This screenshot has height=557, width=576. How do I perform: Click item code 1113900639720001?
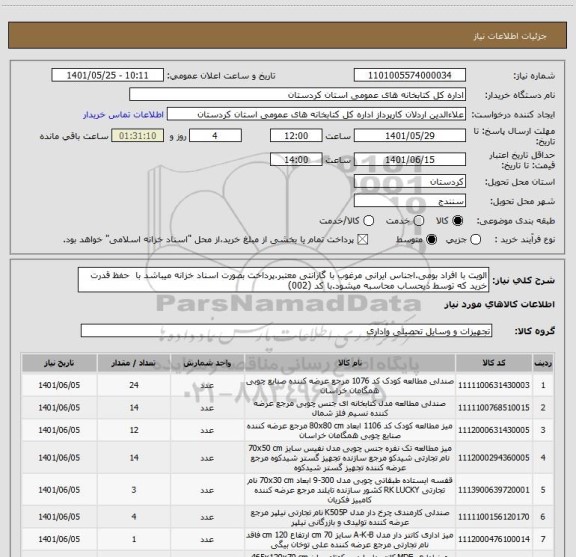pos(494,490)
